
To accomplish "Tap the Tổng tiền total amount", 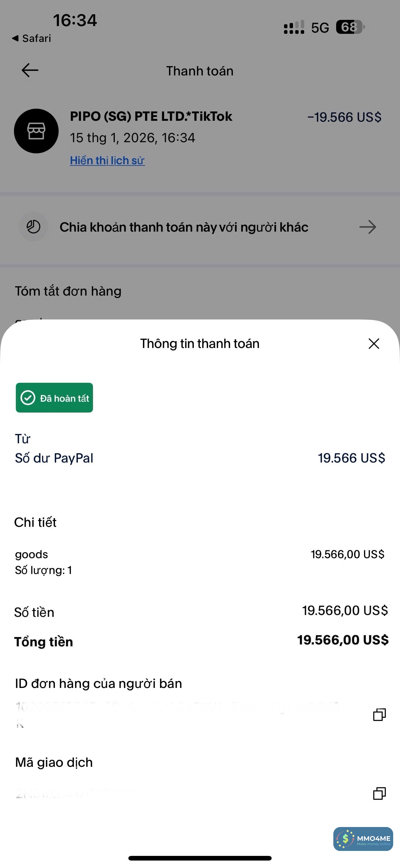I will pos(343,640).
